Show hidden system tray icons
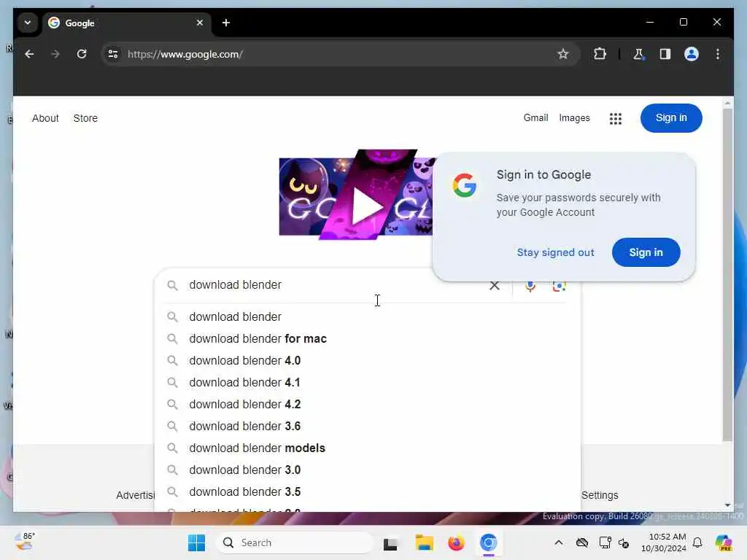Screen dimensions: 747x560 [x=559, y=542]
